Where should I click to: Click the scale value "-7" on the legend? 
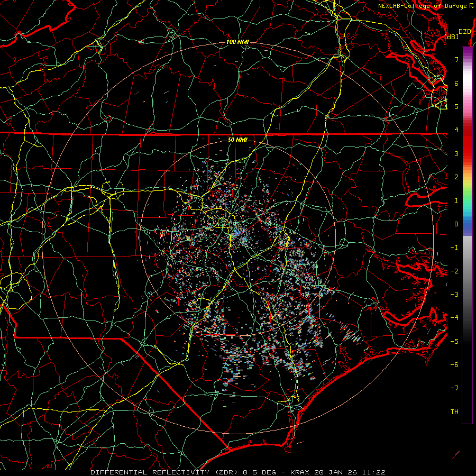[454, 388]
